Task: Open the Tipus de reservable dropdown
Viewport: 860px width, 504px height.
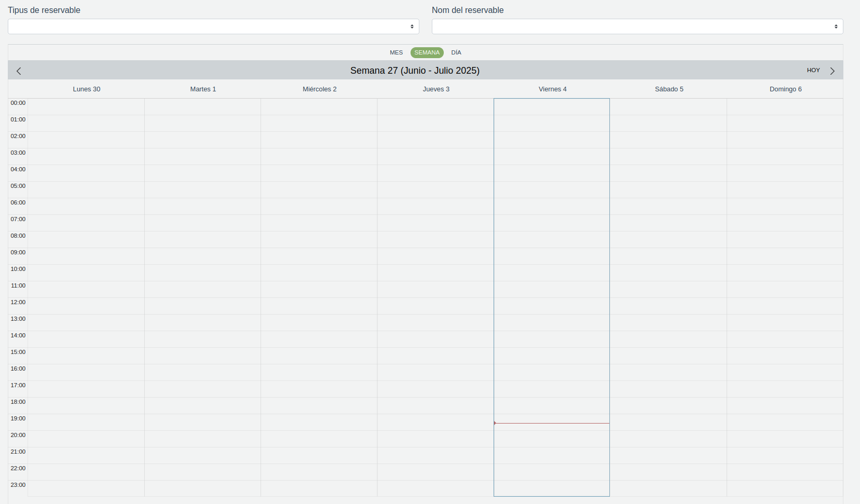Action: pos(213,26)
